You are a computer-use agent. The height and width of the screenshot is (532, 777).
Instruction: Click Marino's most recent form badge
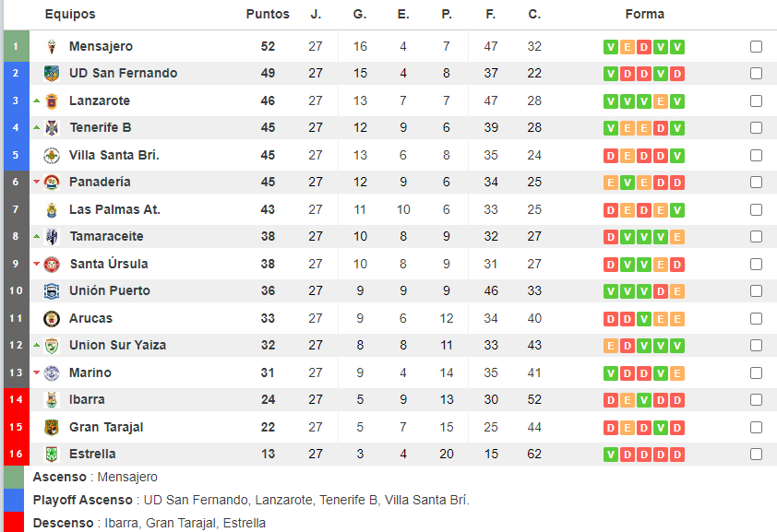pyautogui.click(x=677, y=372)
